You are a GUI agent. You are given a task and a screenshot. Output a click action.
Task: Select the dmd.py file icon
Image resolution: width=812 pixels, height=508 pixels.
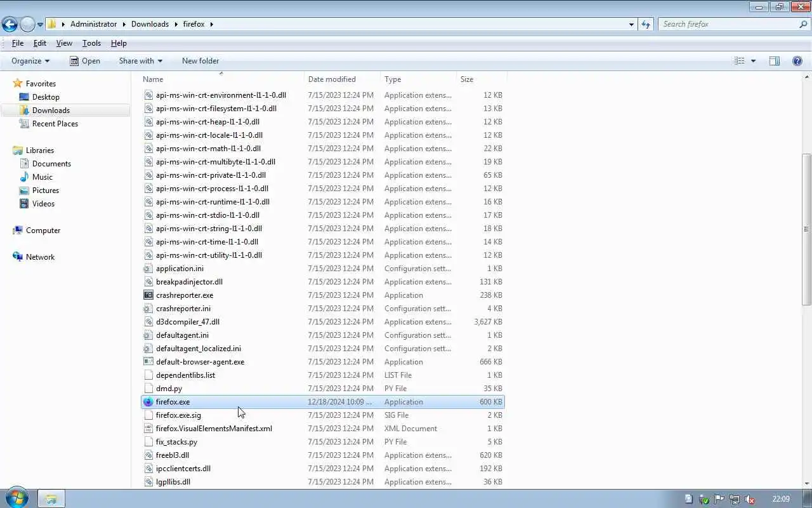coord(148,389)
